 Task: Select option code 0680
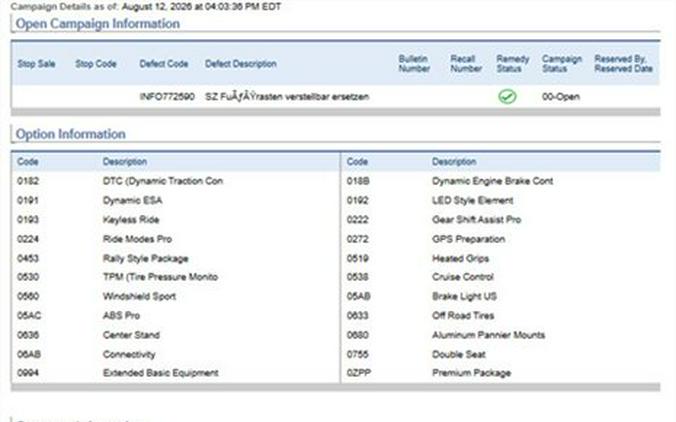click(x=358, y=335)
